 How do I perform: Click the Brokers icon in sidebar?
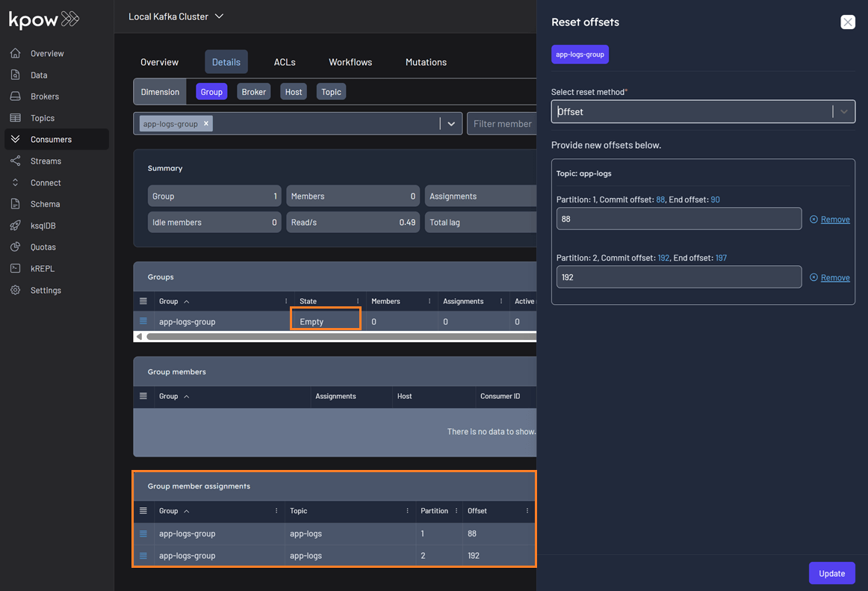click(x=15, y=96)
